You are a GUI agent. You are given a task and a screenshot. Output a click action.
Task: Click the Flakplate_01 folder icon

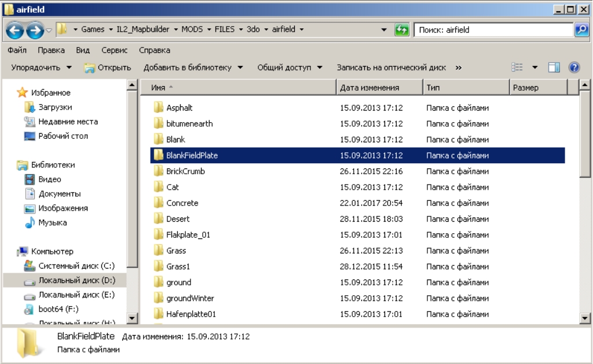pos(159,234)
